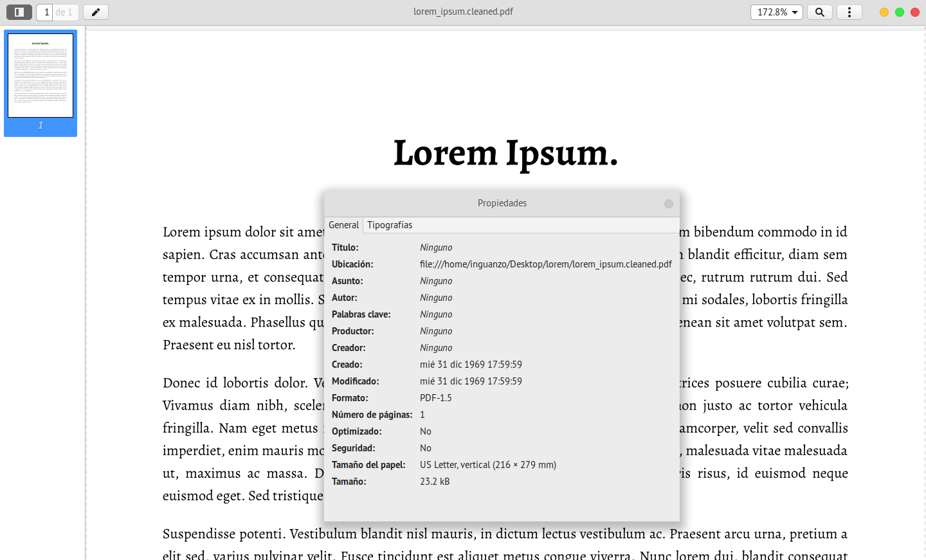The image size is (926, 560).
Task: Select the page 1 thumbnail
Action: [41, 76]
